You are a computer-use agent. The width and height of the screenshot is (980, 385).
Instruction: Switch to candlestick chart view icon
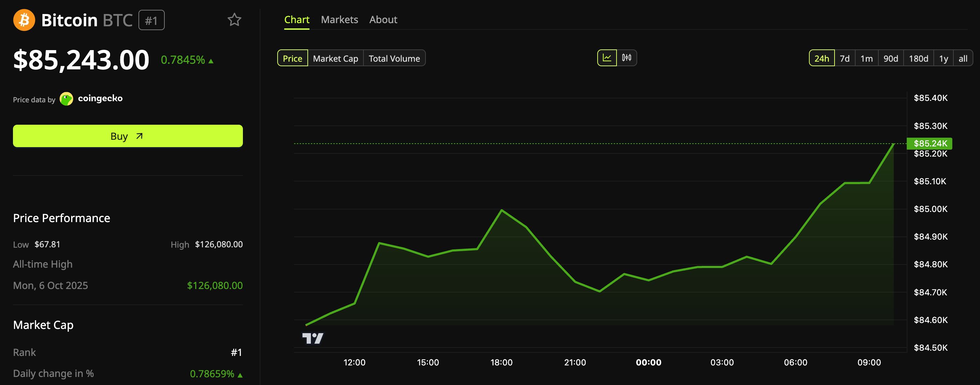point(627,58)
